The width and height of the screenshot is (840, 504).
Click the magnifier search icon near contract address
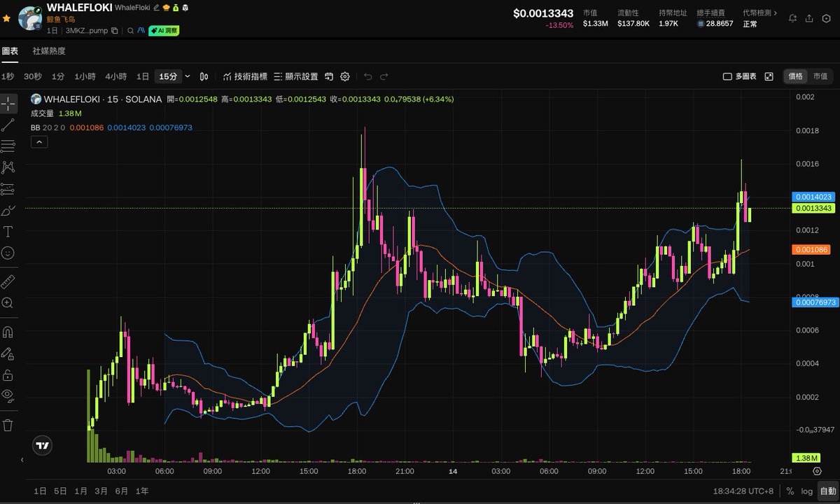coord(130,31)
